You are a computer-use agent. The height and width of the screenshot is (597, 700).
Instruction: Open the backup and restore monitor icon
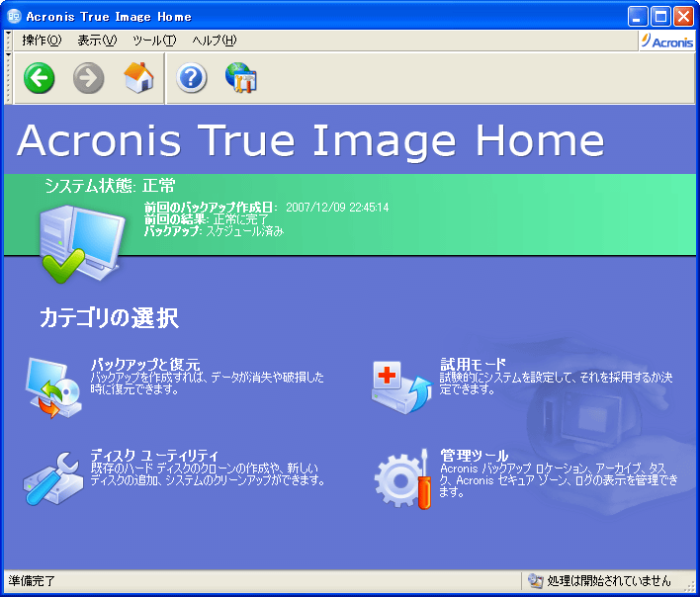(53, 387)
